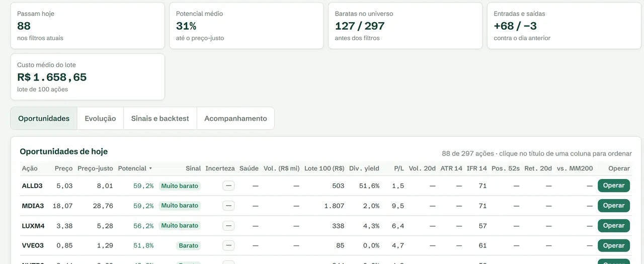Sort table by Preço-justo column
644x264 pixels.
95,168
